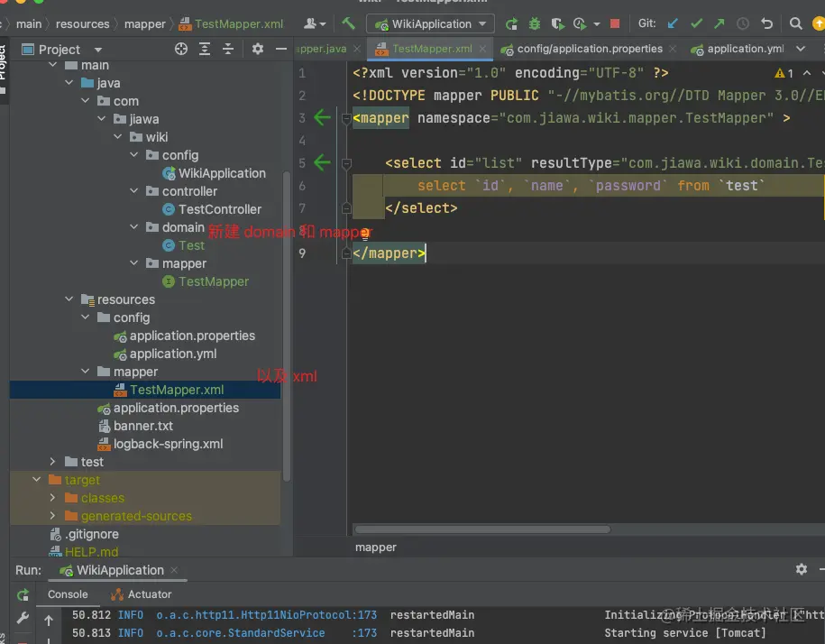Jump to previous highlighted error arrow

(x=807, y=74)
